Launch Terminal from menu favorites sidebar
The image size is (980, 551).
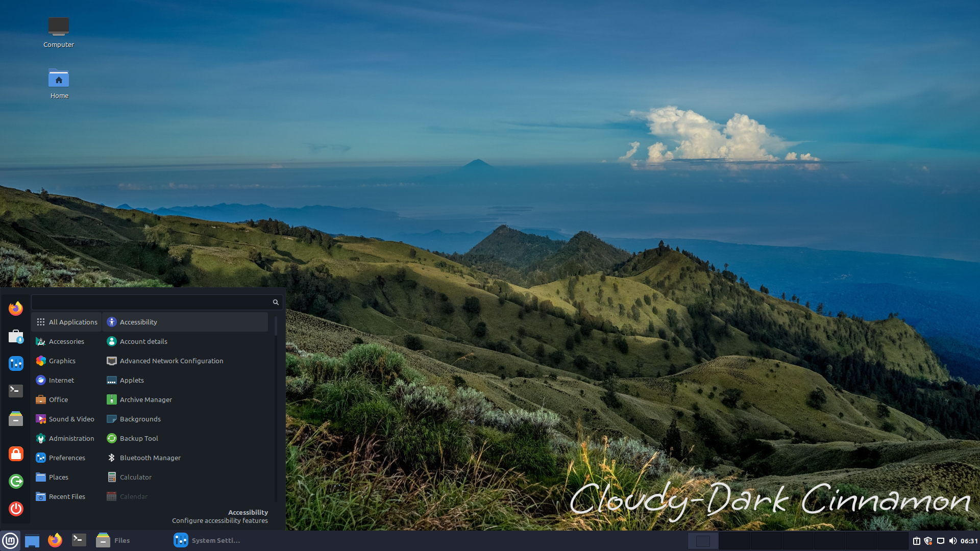(x=16, y=391)
